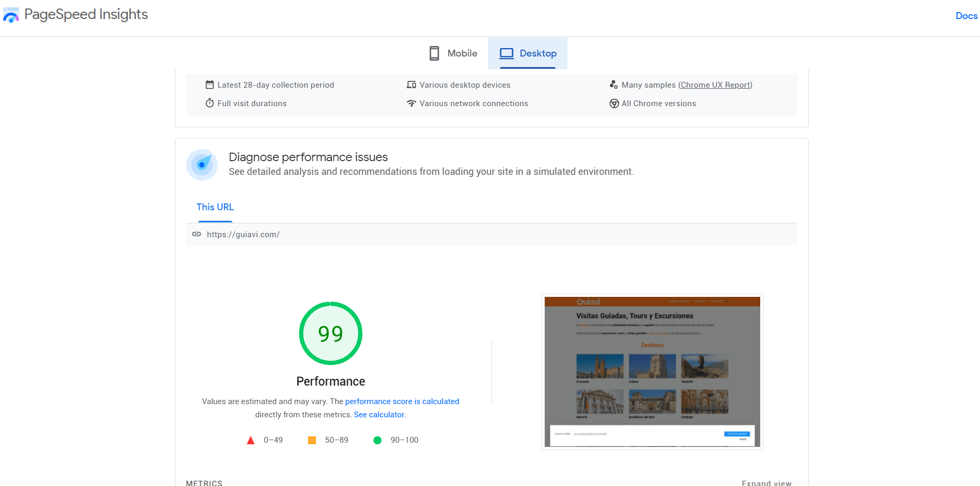
Task: Click the green circle 90–100 legend icon
Action: tap(377, 440)
